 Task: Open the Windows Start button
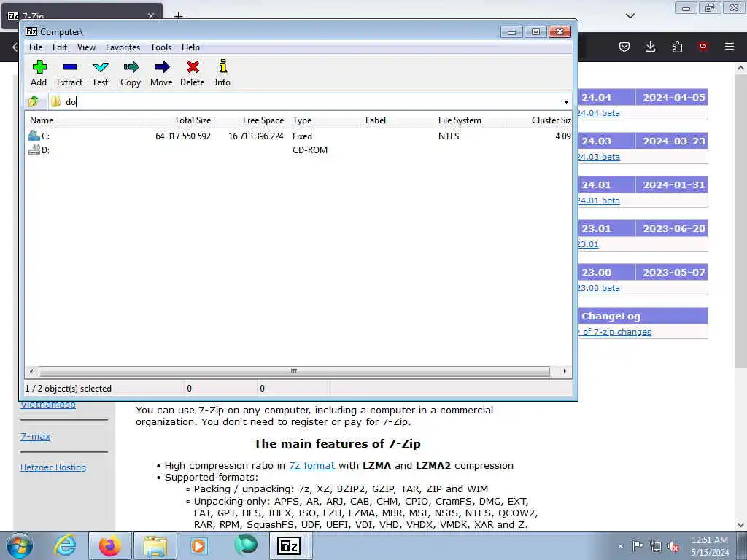pyautogui.click(x=19, y=545)
